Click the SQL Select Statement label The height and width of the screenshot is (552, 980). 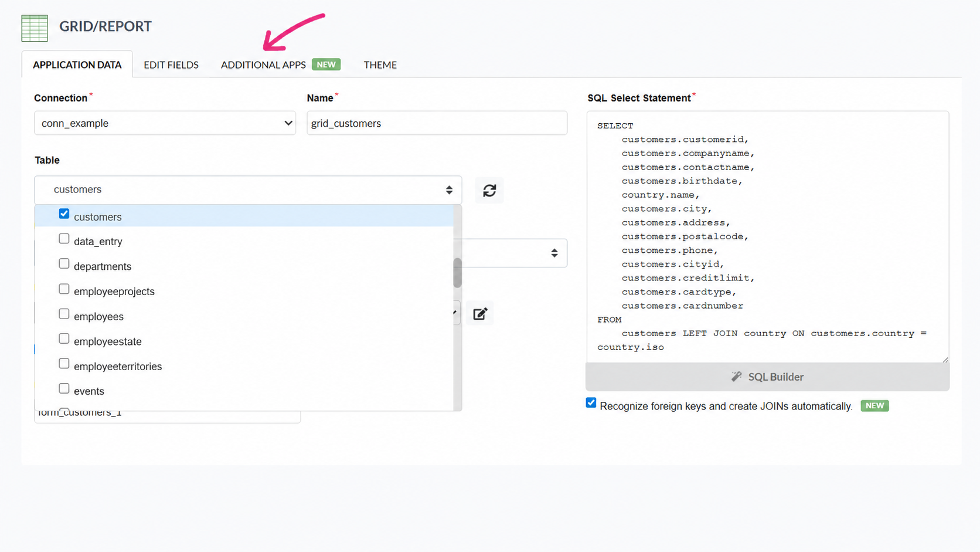[639, 98]
